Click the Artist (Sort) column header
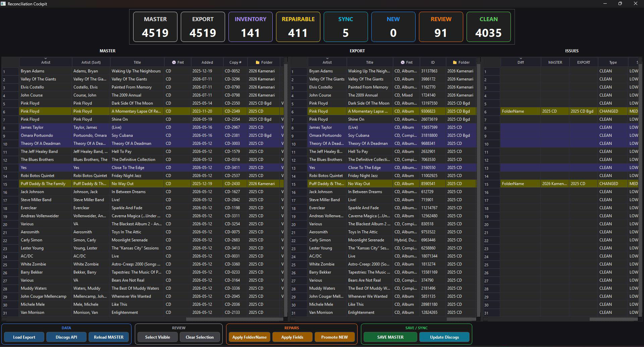The height and width of the screenshot is (347, 644). pos(91,62)
